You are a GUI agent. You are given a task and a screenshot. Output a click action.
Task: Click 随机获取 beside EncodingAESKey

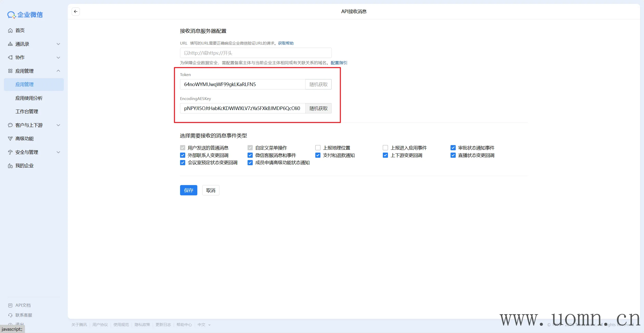click(x=318, y=109)
